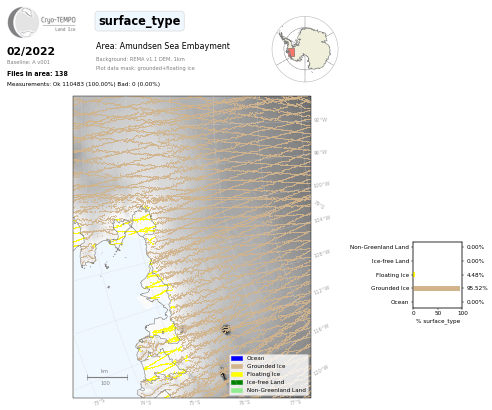Viewport: 492px width, 410px height.
Task: Click the Antarctica locator inset map
Action: click(305, 49)
